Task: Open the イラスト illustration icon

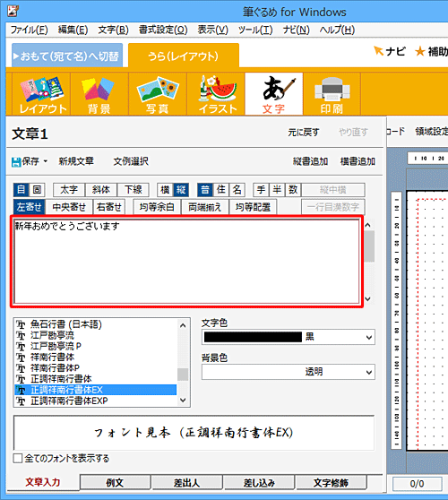Action: coord(216,94)
